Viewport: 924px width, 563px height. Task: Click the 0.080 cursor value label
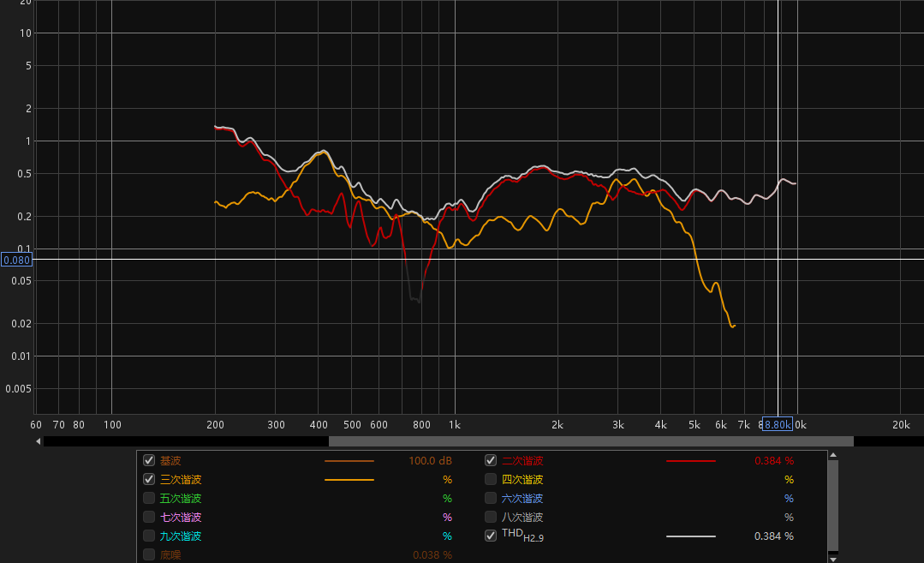pos(16,260)
